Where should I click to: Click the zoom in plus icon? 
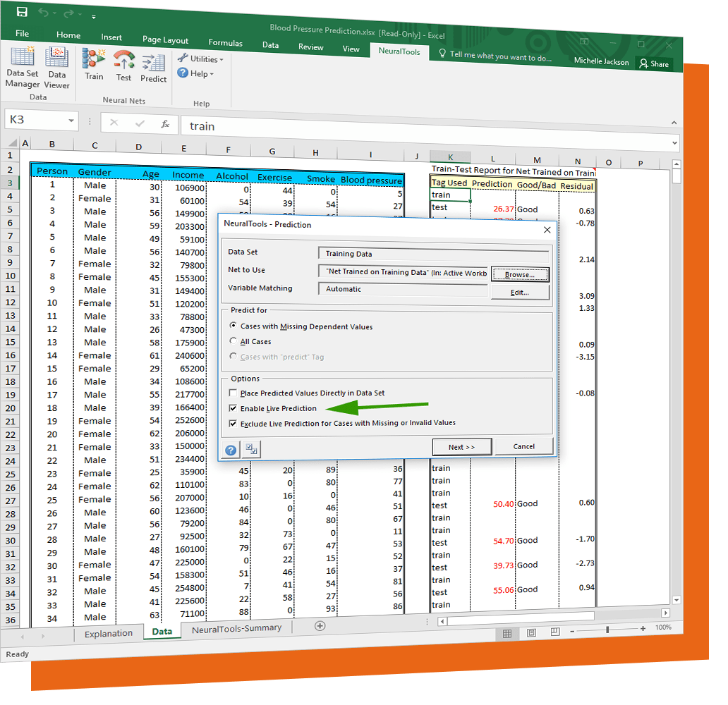643,628
